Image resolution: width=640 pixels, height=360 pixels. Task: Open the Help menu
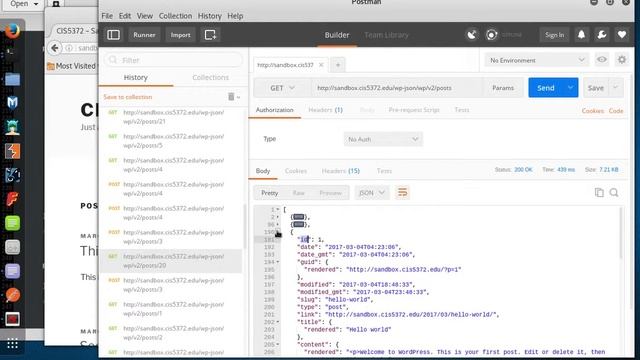tap(235, 16)
